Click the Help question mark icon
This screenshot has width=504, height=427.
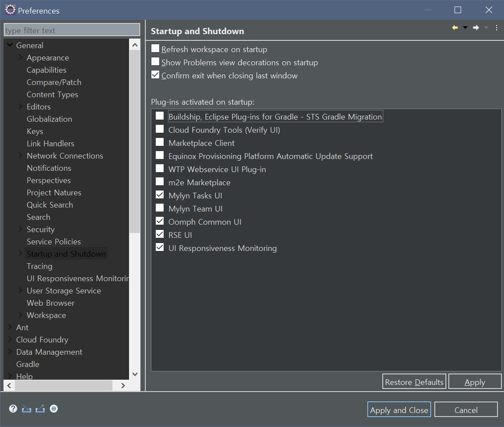click(x=13, y=409)
